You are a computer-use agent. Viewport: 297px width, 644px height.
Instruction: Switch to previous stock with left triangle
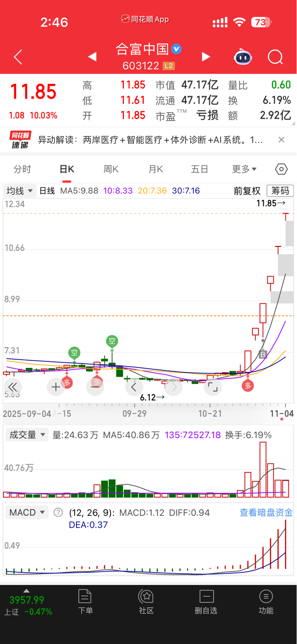pyautogui.click(x=92, y=57)
